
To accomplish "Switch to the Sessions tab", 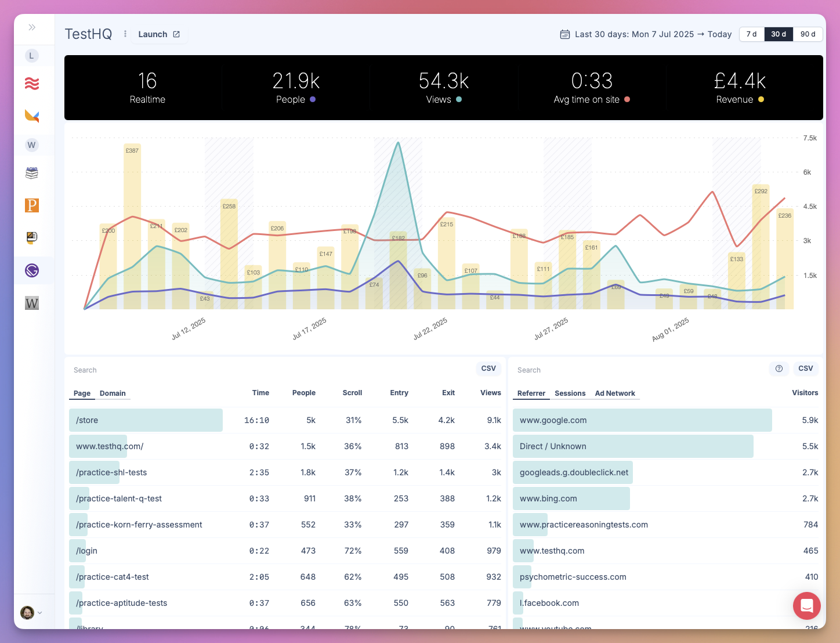I will (570, 393).
